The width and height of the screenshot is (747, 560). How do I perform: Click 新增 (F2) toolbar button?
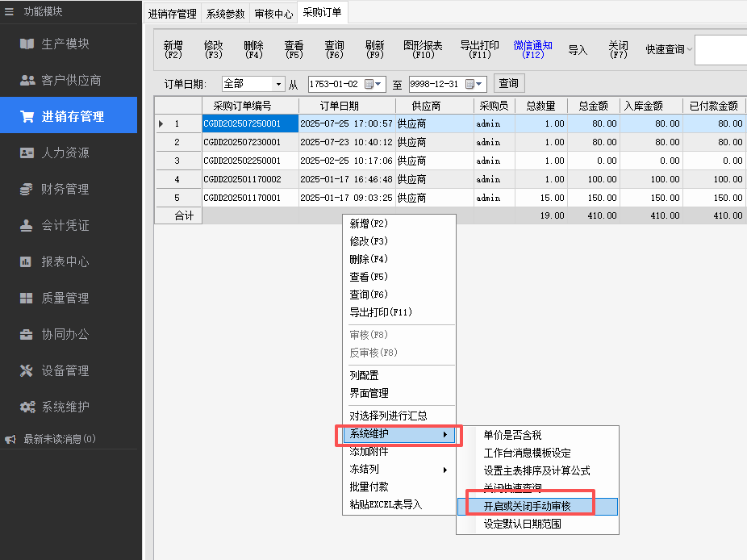click(x=173, y=50)
